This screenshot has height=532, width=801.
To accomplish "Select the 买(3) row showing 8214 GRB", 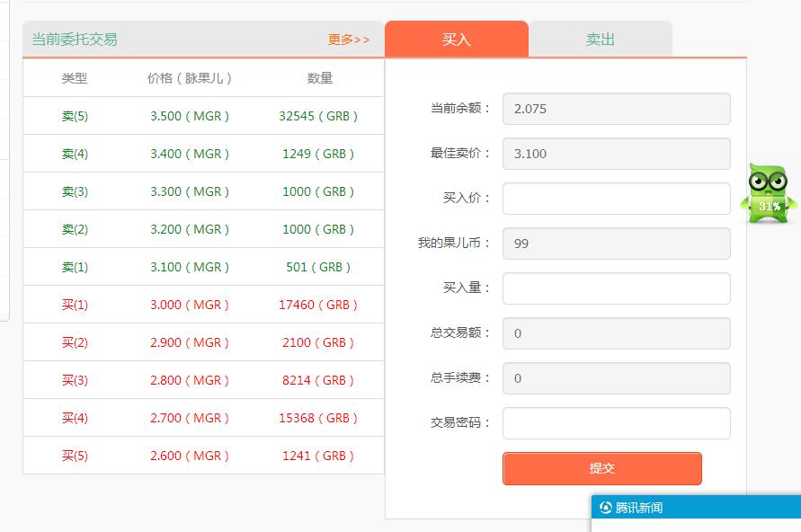I will (x=204, y=379).
